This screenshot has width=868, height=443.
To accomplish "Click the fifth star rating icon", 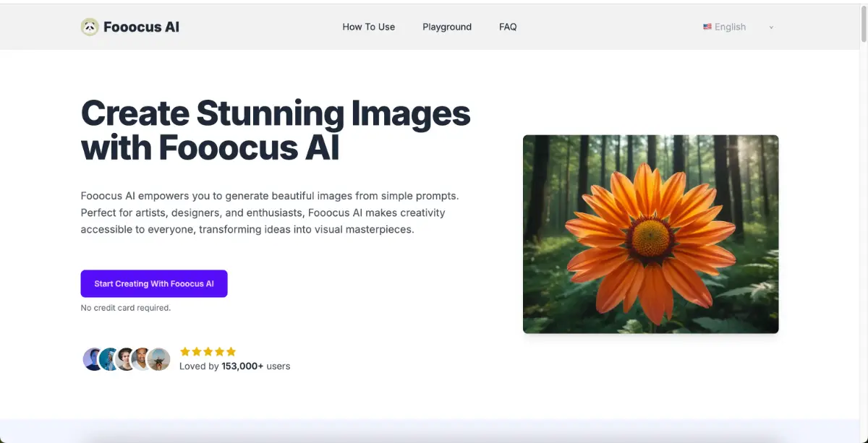I will click(x=232, y=351).
